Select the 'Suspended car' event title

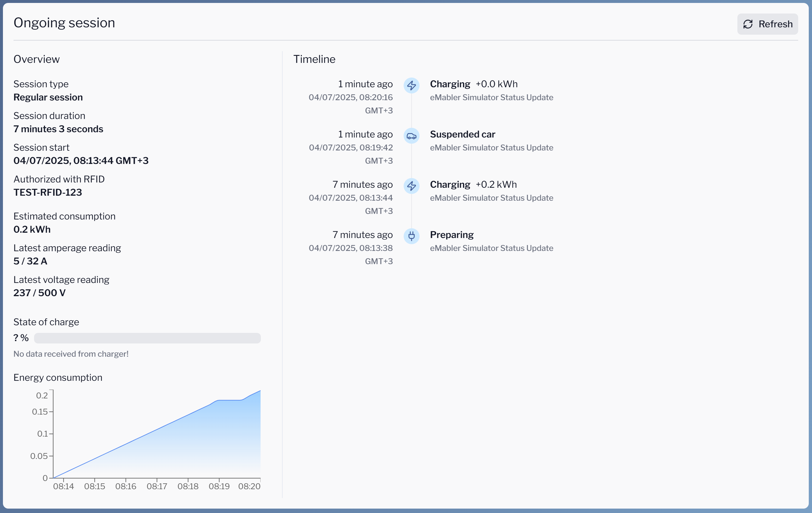(x=462, y=134)
